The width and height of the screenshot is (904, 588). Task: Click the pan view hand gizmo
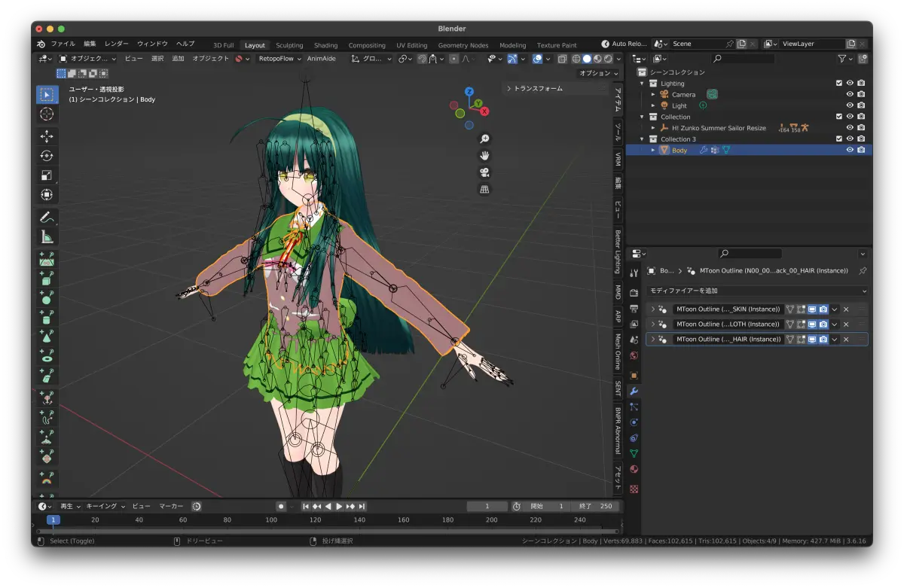[484, 156]
